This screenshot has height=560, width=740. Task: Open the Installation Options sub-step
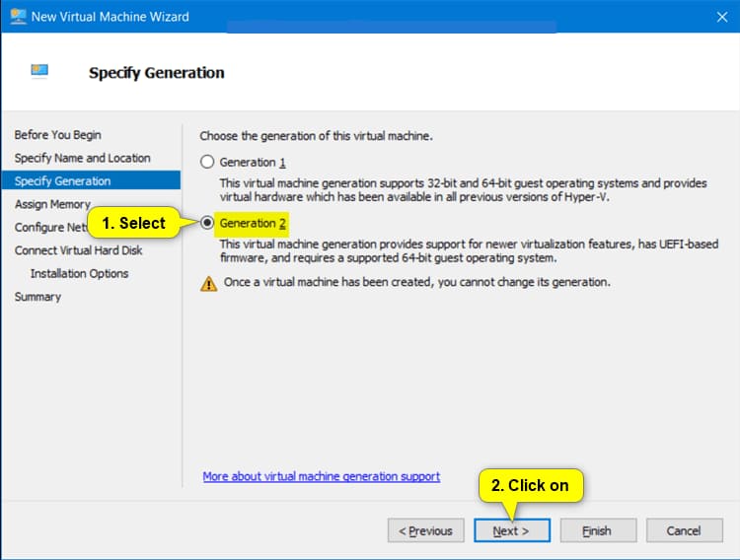click(x=79, y=274)
